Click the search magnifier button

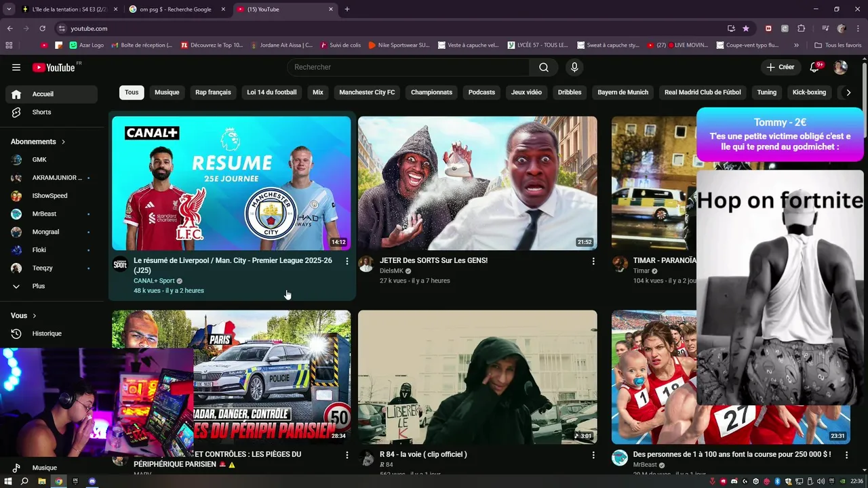[x=544, y=67]
